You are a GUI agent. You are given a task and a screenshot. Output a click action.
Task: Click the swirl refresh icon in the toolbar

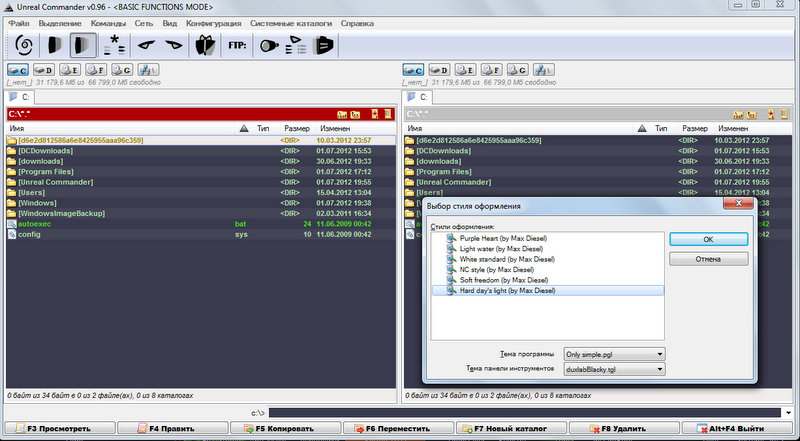click(23, 45)
